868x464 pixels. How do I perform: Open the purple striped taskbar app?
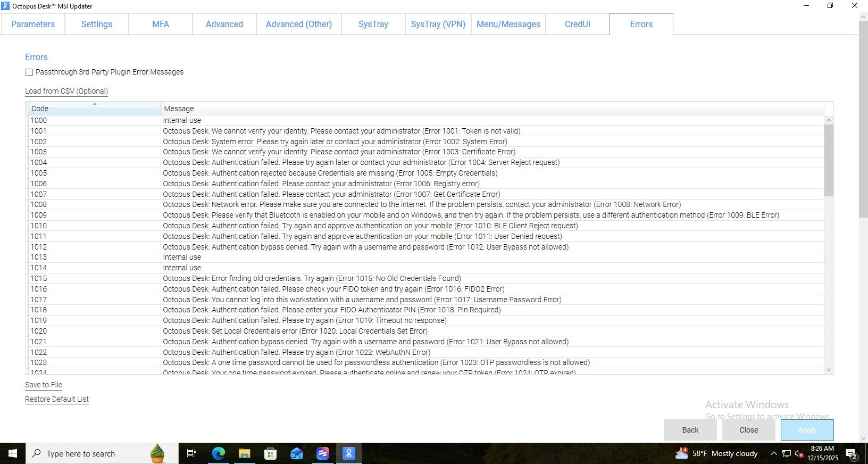click(x=322, y=453)
